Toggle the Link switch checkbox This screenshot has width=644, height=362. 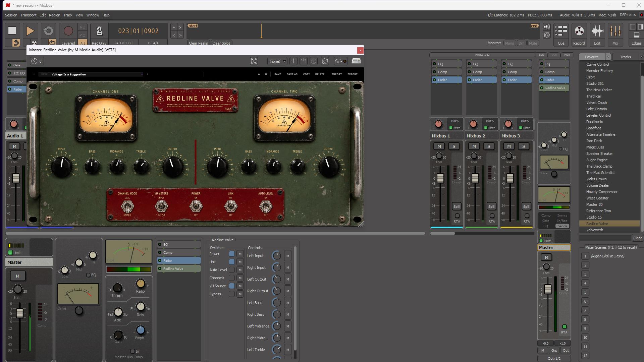pyautogui.click(x=232, y=262)
